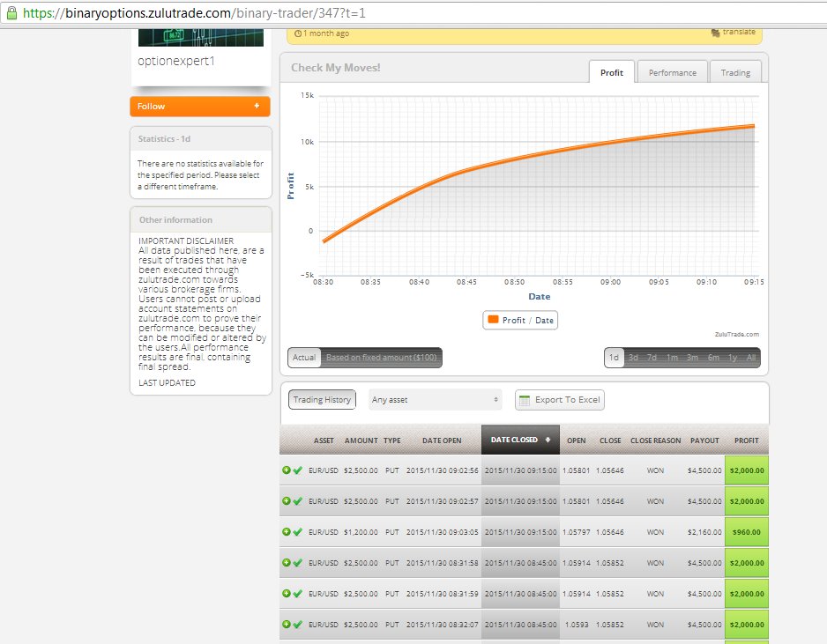The image size is (827, 644).
Task: Click open price 1.0593 cell
Action: [x=577, y=625]
